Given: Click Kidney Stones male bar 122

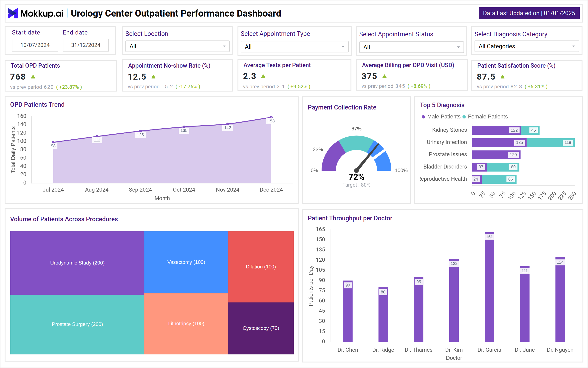Looking at the screenshot, I should pyautogui.click(x=497, y=130).
